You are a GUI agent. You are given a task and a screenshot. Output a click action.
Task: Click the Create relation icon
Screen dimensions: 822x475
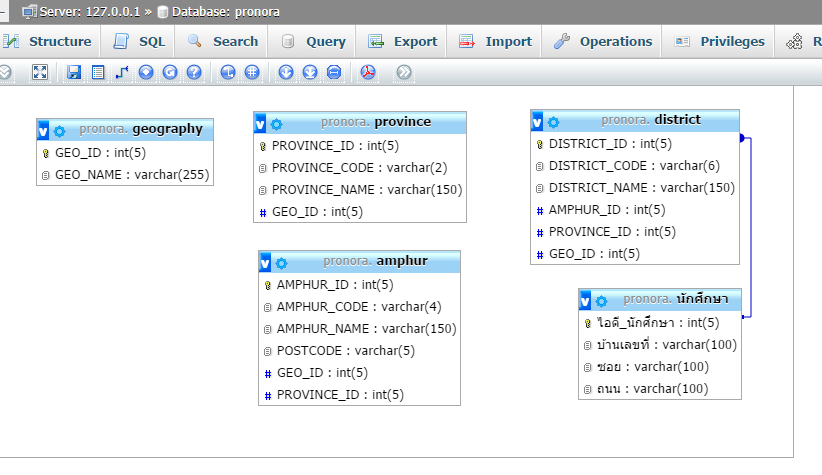pyautogui.click(x=122, y=72)
